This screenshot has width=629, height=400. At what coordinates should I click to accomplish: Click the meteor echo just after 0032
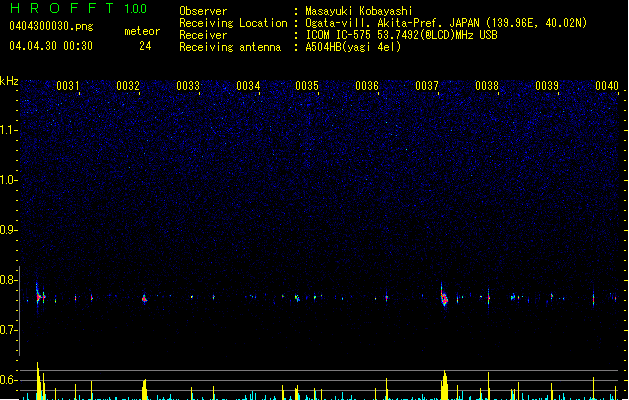(144, 298)
